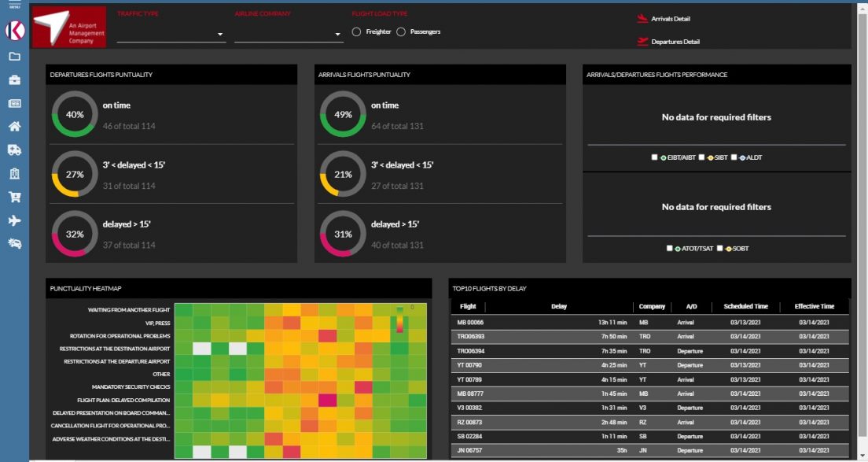Select flight YT 00789 row
Screen dimensions: 868x462
650,379
